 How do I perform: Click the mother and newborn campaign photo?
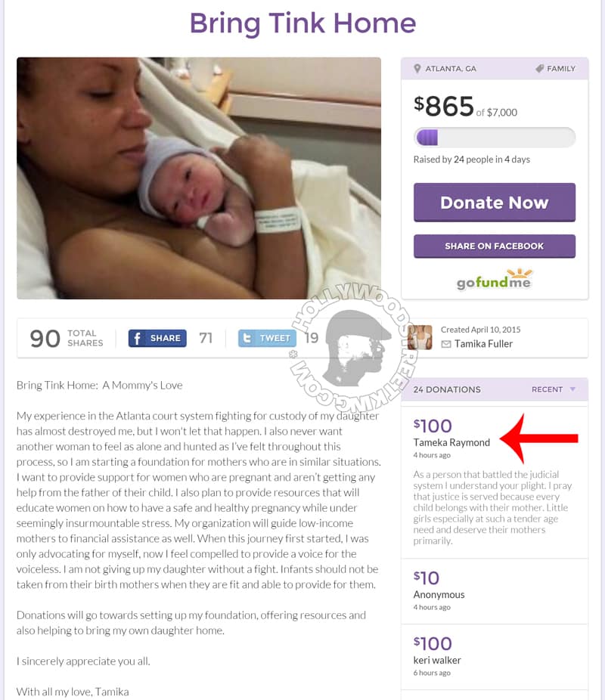click(199, 178)
